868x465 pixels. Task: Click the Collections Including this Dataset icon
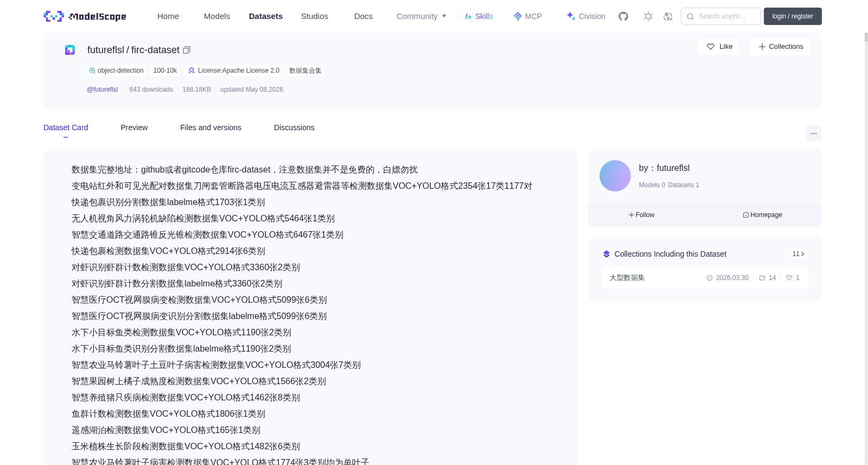tap(607, 254)
